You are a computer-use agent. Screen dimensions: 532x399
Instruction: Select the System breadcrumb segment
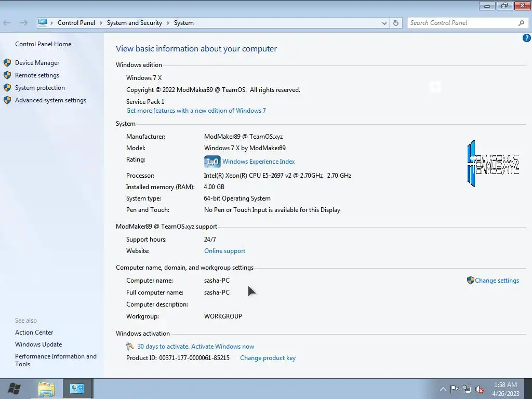click(184, 23)
